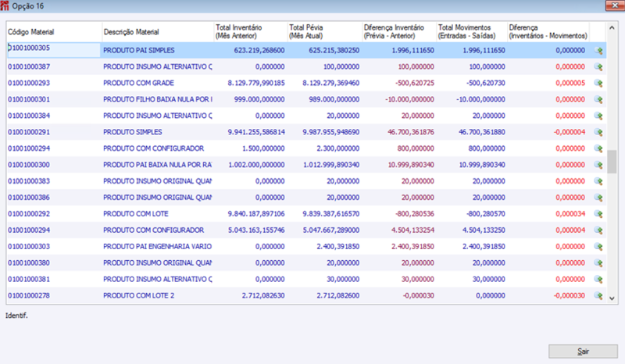Open detail icon for row 01001000384

598,116
